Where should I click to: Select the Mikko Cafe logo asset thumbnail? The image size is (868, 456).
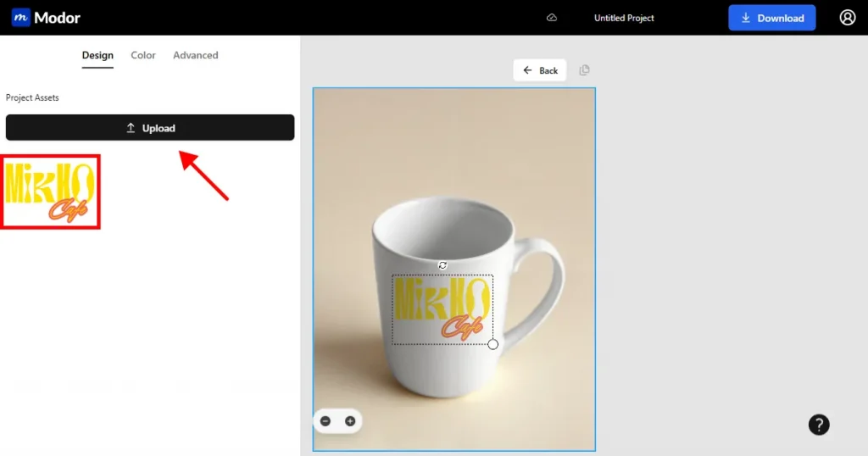click(50, 192)
